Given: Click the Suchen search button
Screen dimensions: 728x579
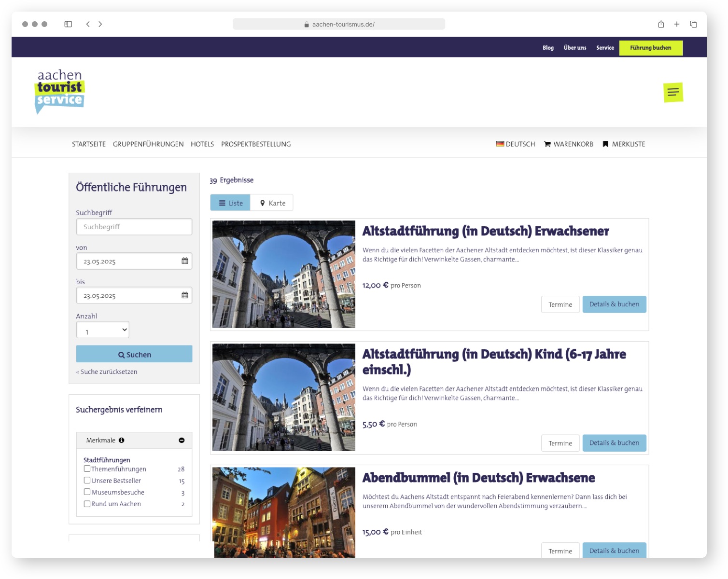Looking at the screenshot, I should click(x=134, y=354).
